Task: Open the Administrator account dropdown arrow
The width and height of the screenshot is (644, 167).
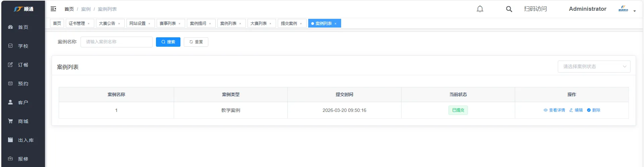Action: coord(635,11)
